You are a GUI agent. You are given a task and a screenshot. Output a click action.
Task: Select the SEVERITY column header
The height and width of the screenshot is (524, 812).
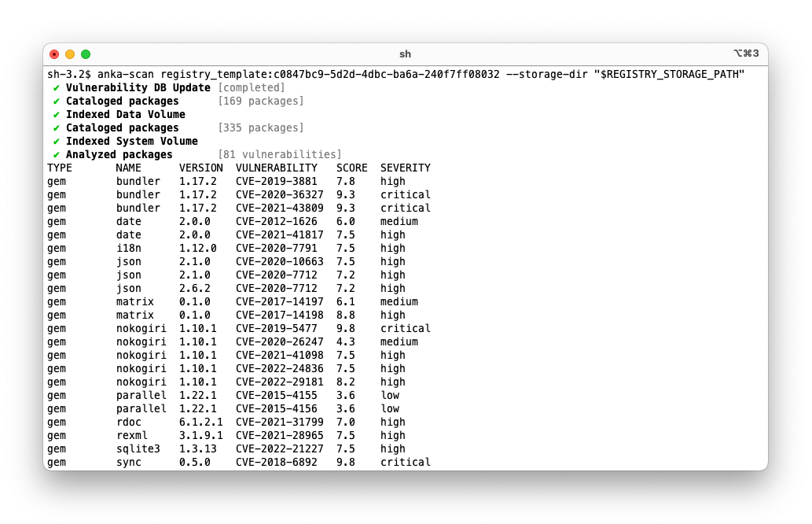point(405,168)
